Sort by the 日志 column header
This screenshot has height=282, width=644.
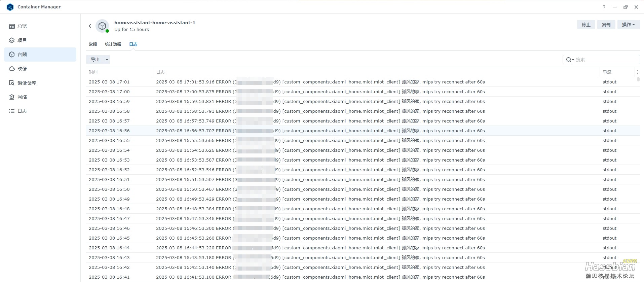pos(376,72)
